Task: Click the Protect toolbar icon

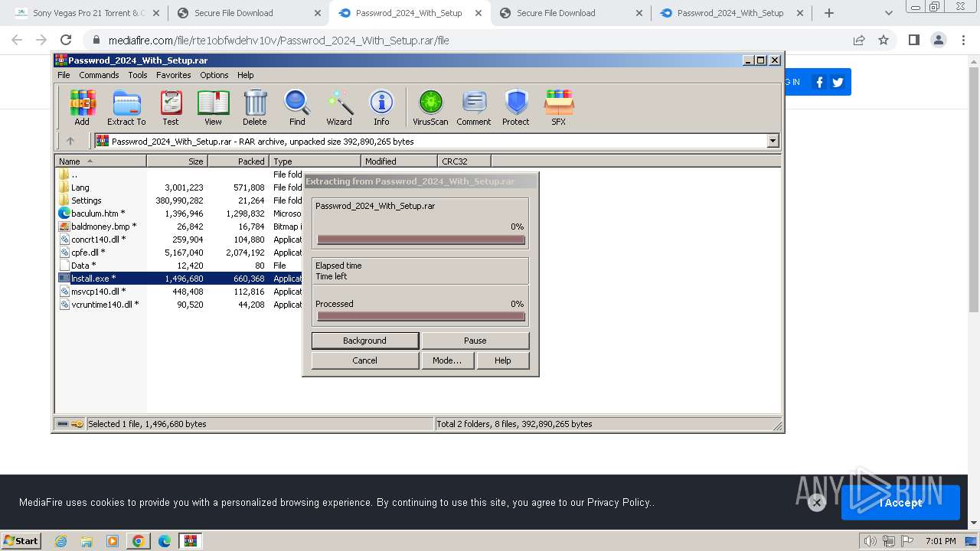Action: pos(516,107)
